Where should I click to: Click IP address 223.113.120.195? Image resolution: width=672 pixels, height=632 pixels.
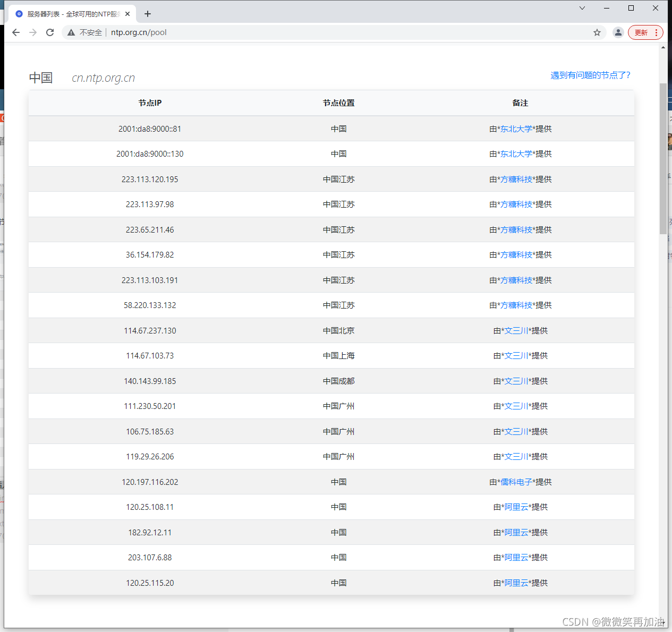[150, 179]
